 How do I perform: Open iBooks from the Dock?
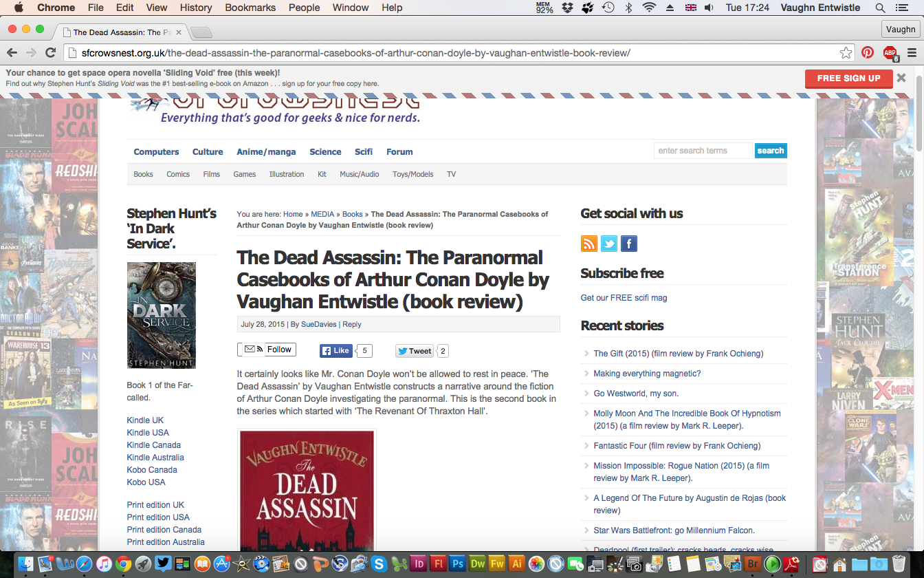coord(202,564)
